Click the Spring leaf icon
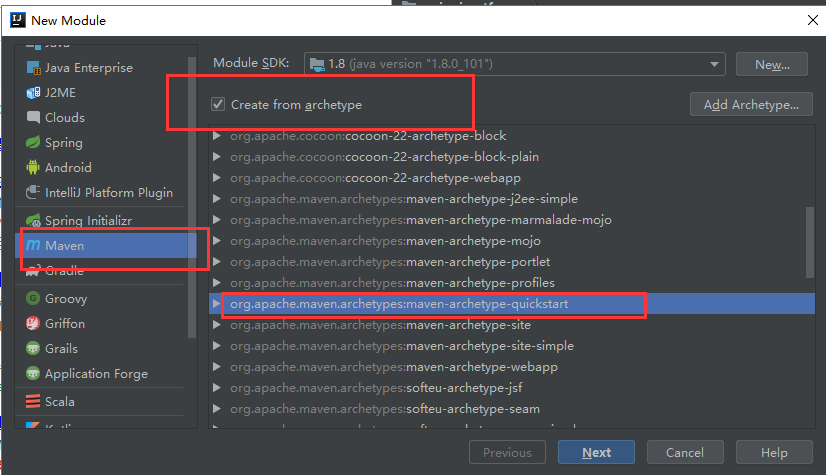 33,142
